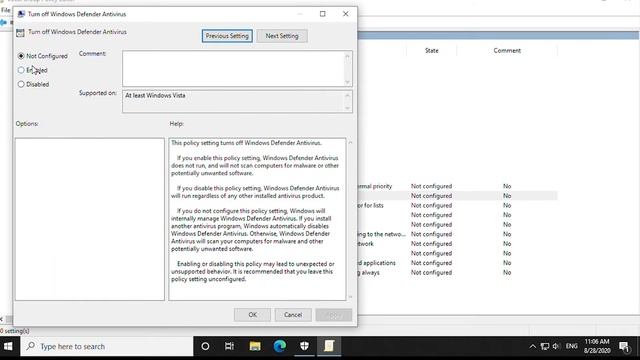Launch Microsoft Edge from the taskbar
The image size is (640, 360).
[x=280, y=347]
